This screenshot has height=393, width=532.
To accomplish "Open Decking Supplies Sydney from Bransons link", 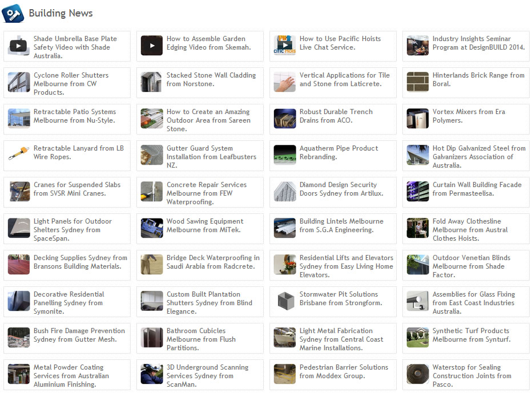I will click(80, 262).
